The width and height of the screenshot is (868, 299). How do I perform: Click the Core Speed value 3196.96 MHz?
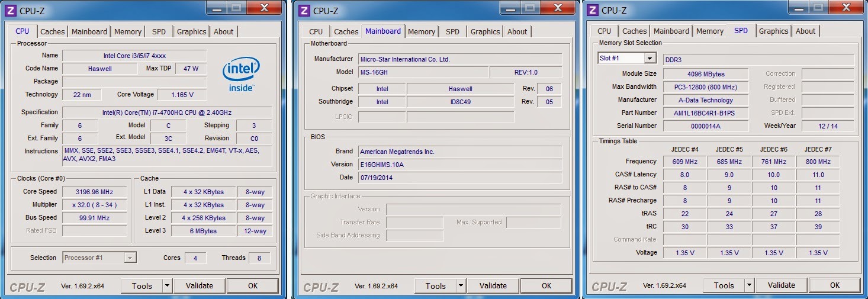tap(95, 192)
